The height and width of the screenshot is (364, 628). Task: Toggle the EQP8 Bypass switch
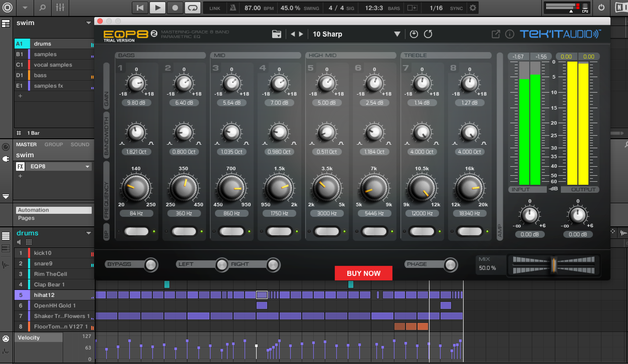click(x=151, y=265)
